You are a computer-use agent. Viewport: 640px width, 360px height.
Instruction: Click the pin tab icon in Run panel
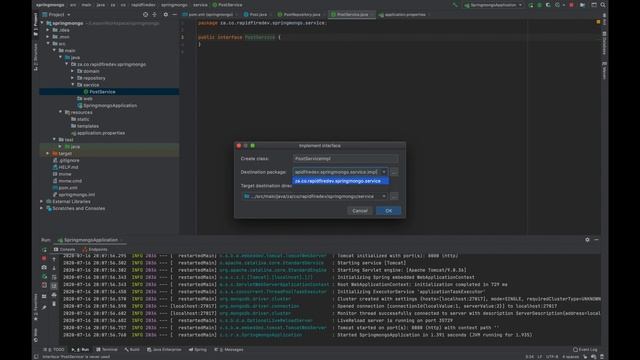44,307
